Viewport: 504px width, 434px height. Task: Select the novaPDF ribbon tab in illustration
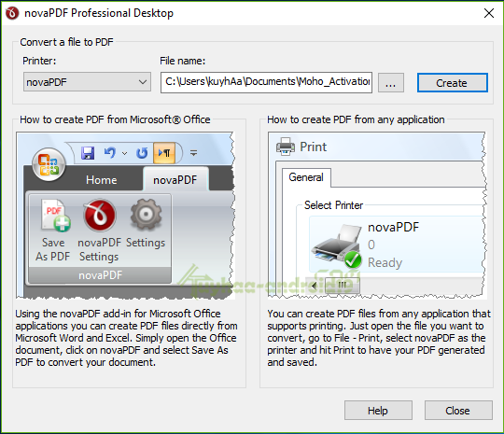175,180
